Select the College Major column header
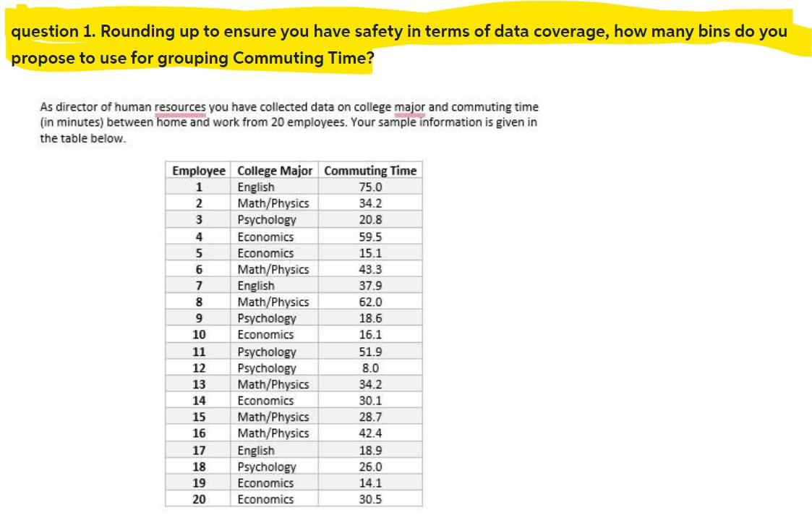This screenshot has width=812, height=531. click(275, 171)
